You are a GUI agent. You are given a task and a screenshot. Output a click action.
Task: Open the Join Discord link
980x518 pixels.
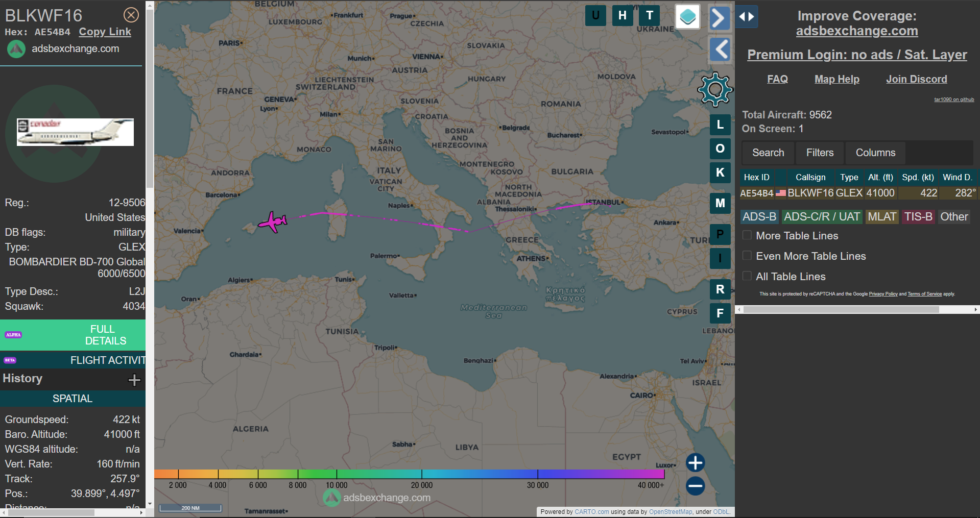[916, 79]
